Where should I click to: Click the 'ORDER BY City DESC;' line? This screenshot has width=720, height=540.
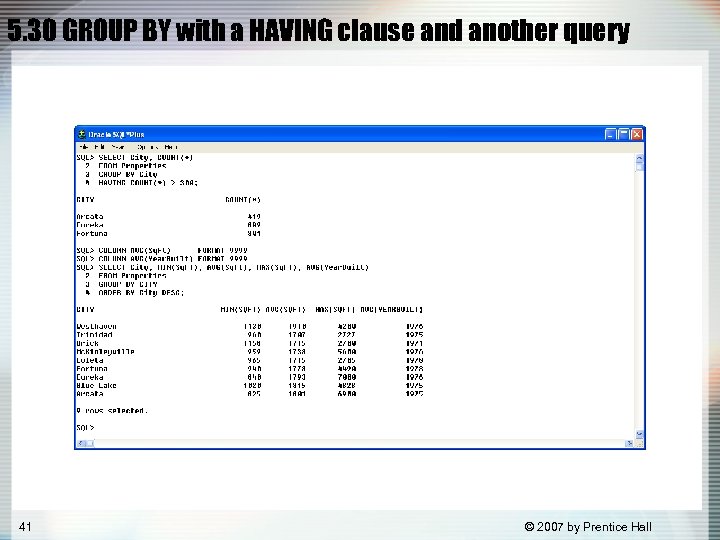(x=141, y=293)
